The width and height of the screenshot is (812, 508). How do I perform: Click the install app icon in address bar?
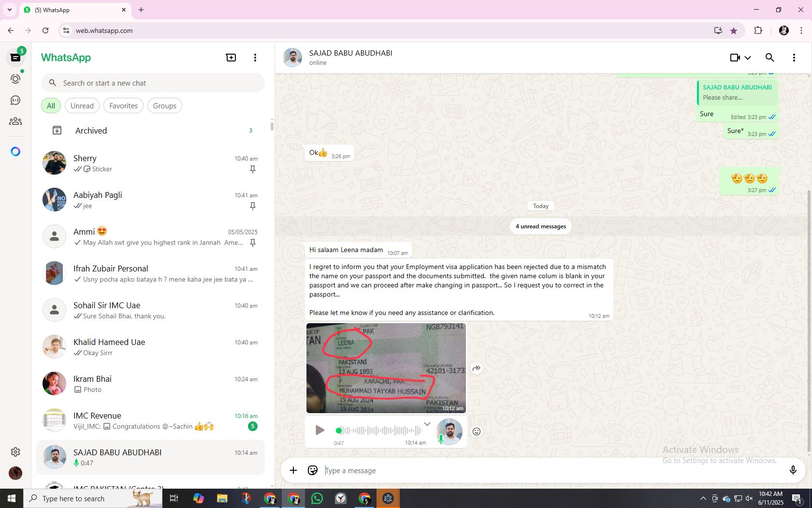click(718, 30)
